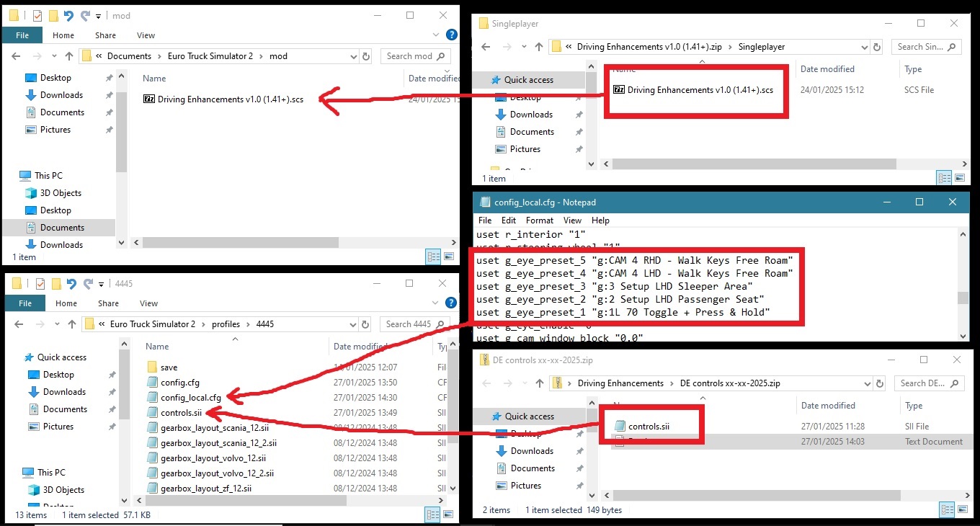
Task: Click Driving Enhancements breadcrumb in DE controls window
Action: pos(620,383)
